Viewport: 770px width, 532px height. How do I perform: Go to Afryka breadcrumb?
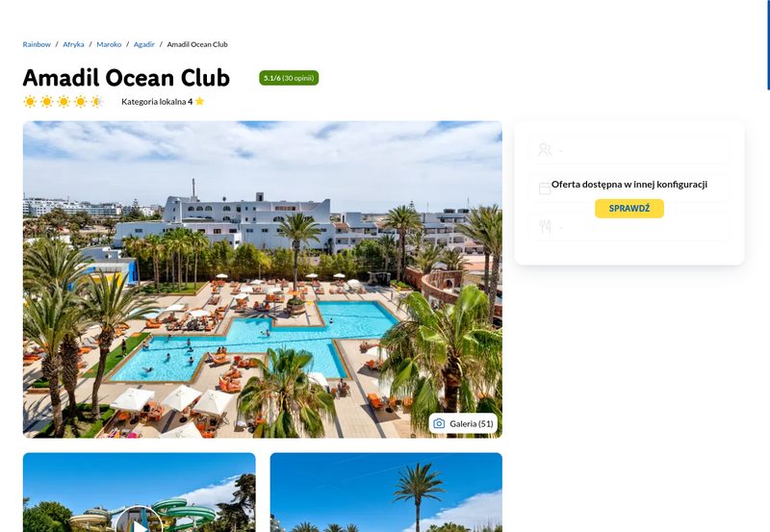coord(73,44)
